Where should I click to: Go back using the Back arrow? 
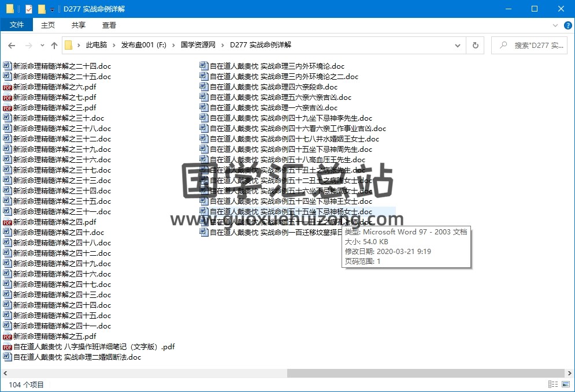tap(12, 45)
